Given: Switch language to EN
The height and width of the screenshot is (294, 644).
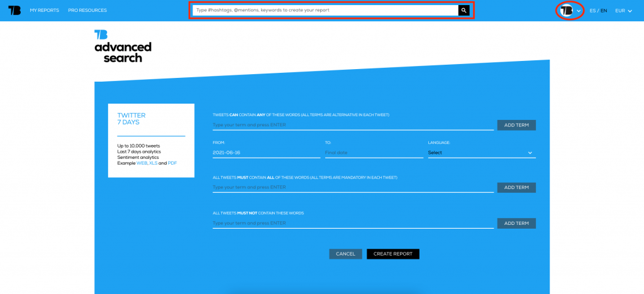Looking at the screenshot, I should click(604, 11).
